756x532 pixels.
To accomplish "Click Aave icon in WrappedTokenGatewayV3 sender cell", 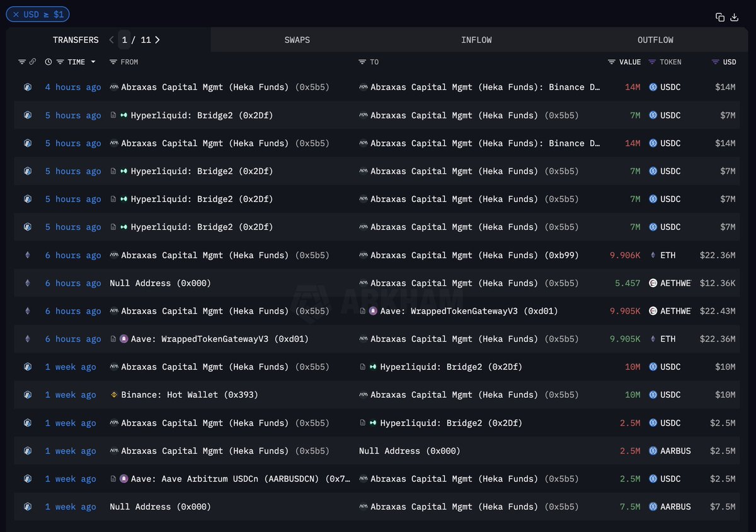I will (x=123, y=339).
